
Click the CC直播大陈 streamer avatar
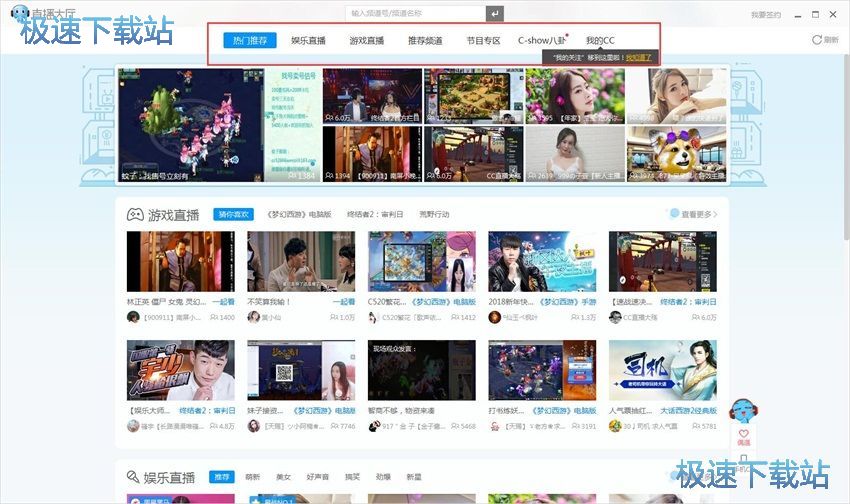615,317
